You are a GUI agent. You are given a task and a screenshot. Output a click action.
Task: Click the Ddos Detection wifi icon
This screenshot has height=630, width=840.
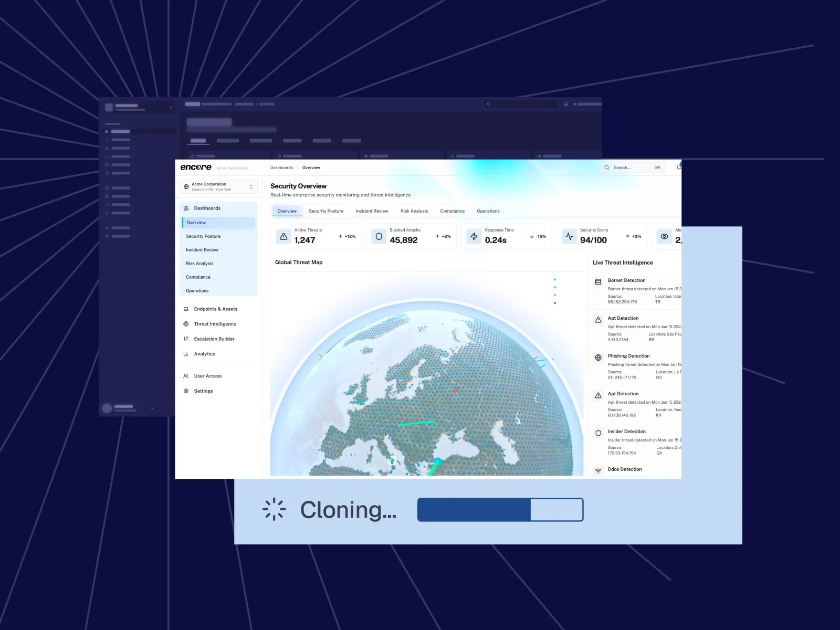pyautogui.click(x=598, y=471)
